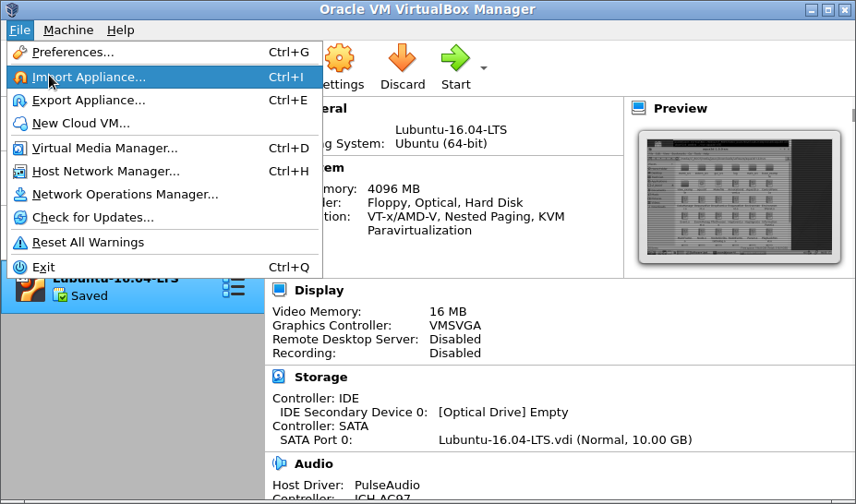
Task: Click the Remote Desktop Server Disabled value
Action: tap(455, 340)
